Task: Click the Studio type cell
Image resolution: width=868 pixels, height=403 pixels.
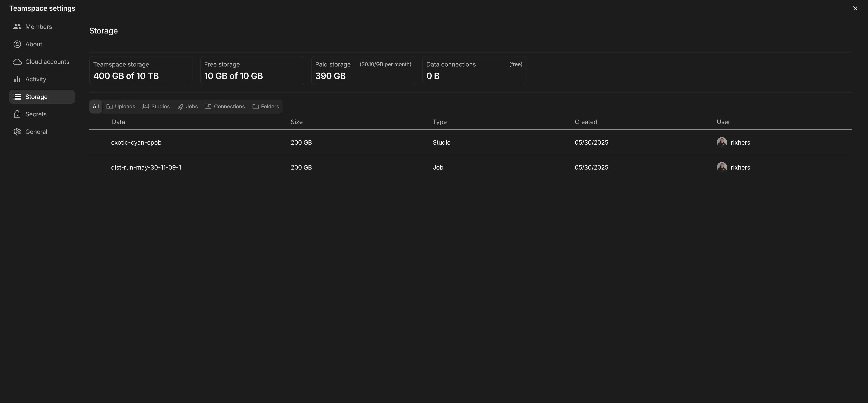Action: tap(442, 143)
